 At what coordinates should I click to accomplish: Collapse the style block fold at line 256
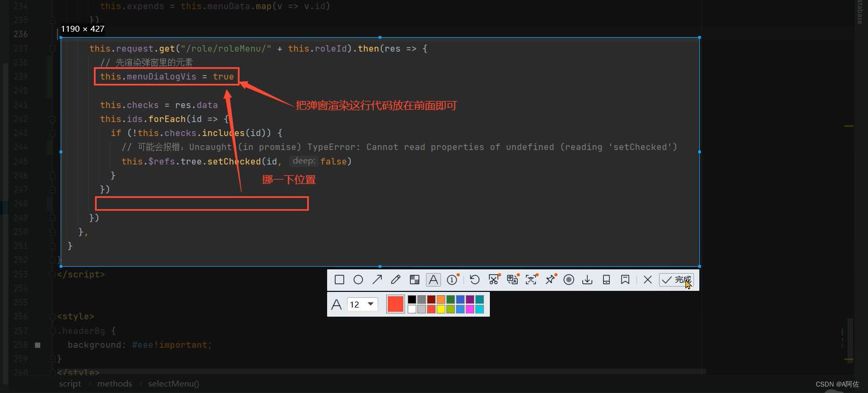click(53, 317)
